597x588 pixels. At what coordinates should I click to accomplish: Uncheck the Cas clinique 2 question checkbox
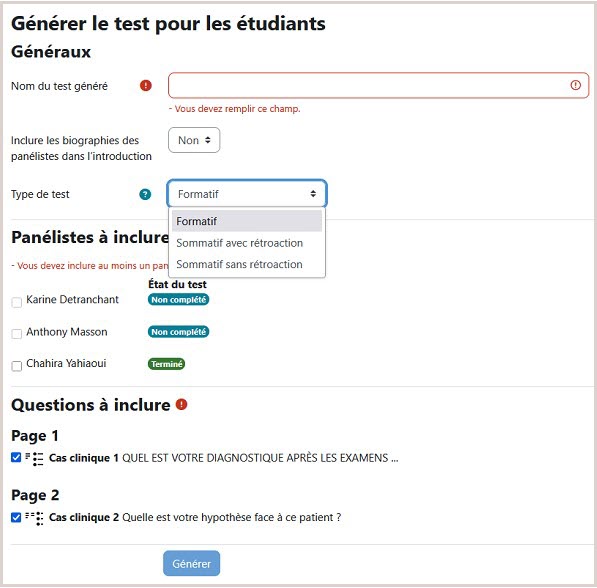click(x=16, y=518)
